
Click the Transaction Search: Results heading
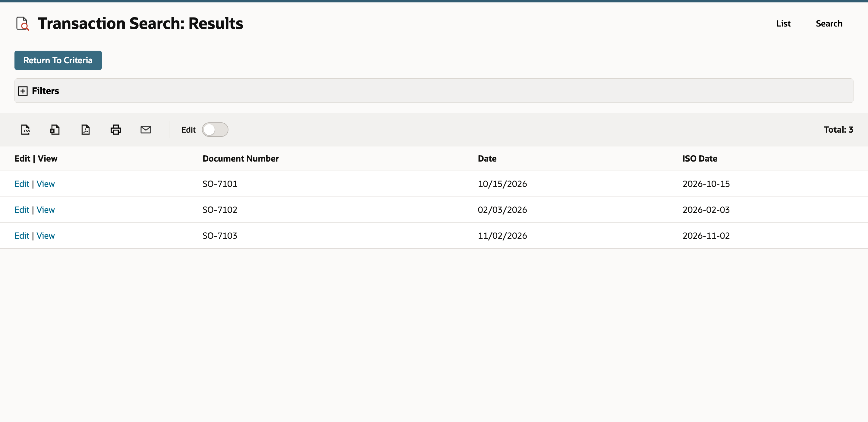point(140,24)
